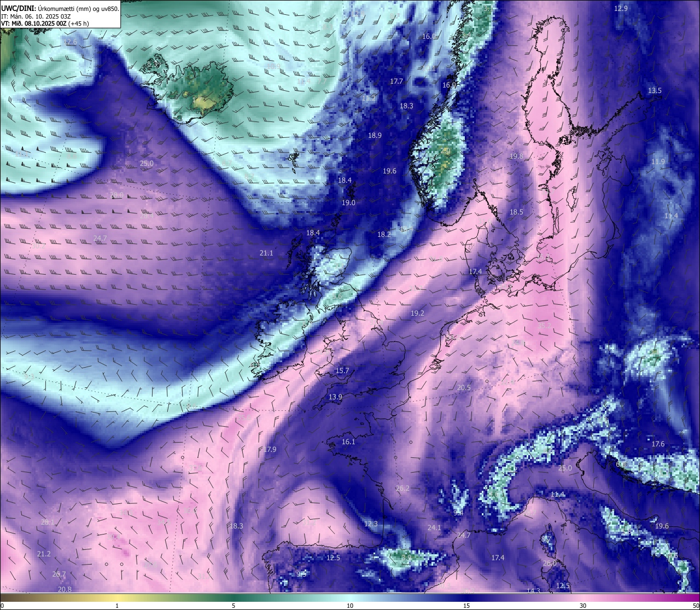Image resolution: width=700 pixels, height=610 pixels.
Task: Click the green color scale segment above 5
Action: pyautogui.click(x=234, y=597)
